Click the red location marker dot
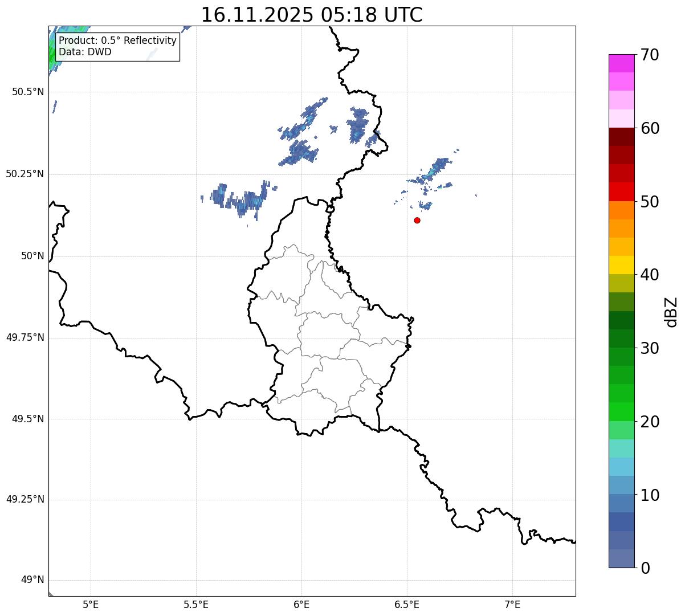 [417, 220]
